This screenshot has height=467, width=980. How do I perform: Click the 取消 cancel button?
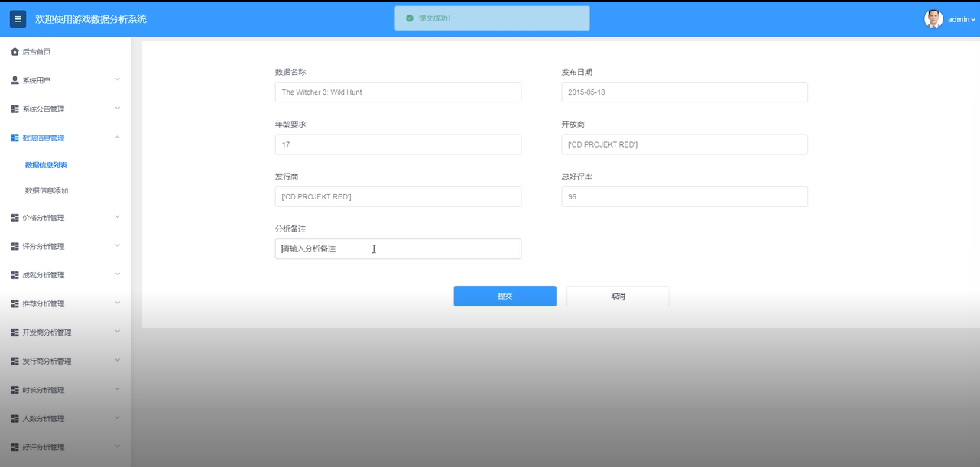617,296
